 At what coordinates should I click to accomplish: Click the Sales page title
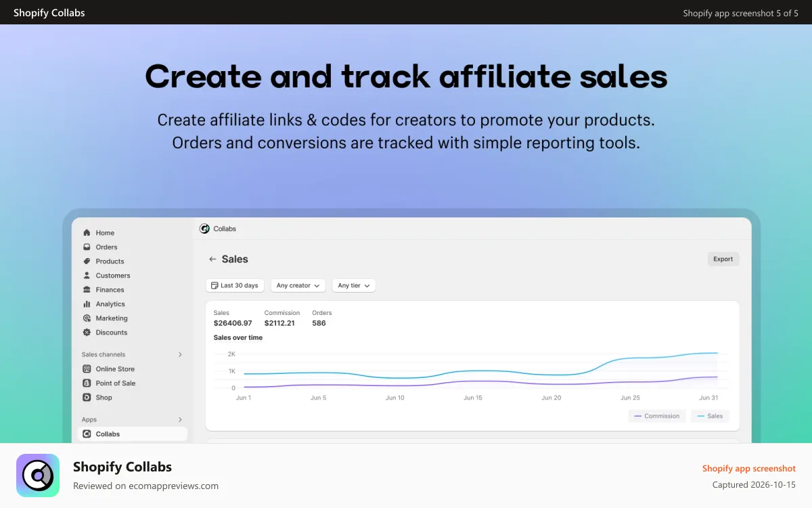coord(235,259)
